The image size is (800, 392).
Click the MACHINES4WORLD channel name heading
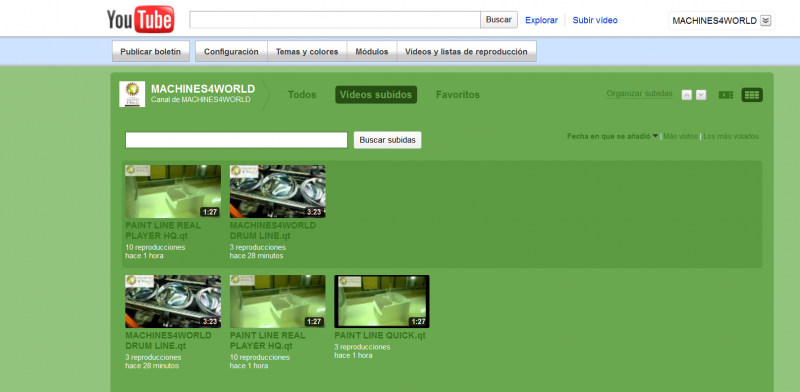point(203,89)
